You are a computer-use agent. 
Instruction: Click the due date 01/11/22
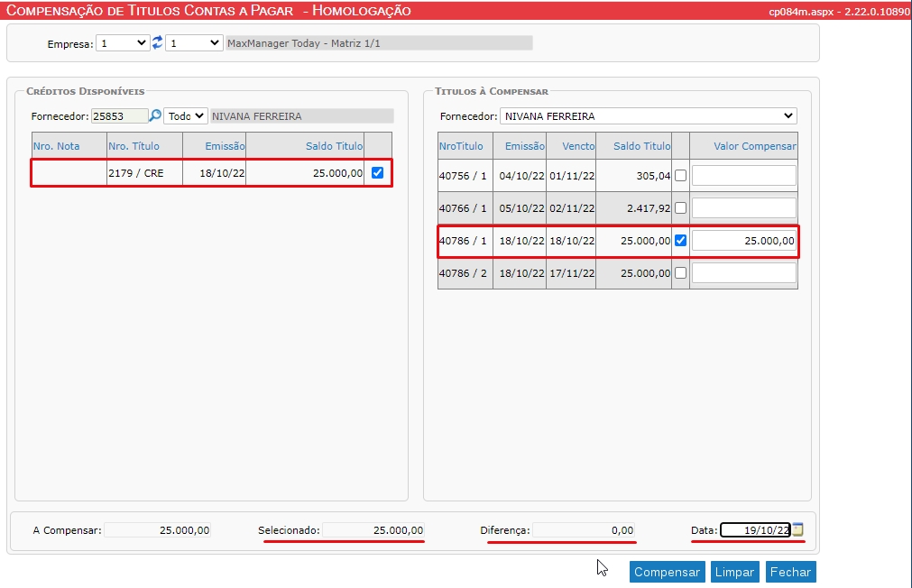[572, 176]
